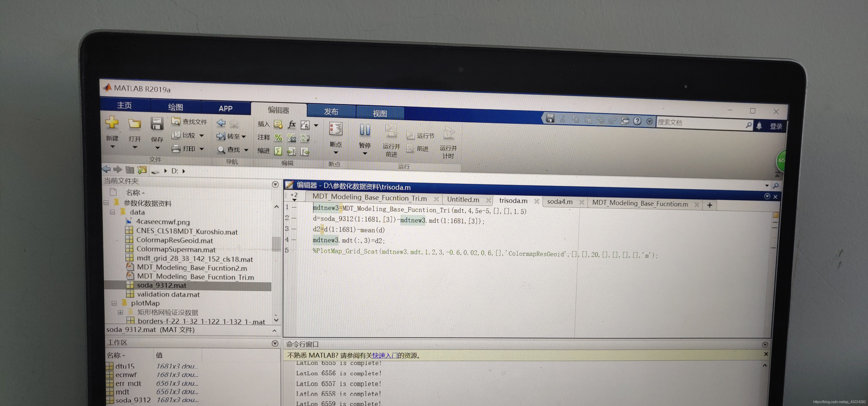Image resolution: width=868 pixels, height=406 pixels.
Task: Click the Insert function fx icon
Action: click(292, 125)
